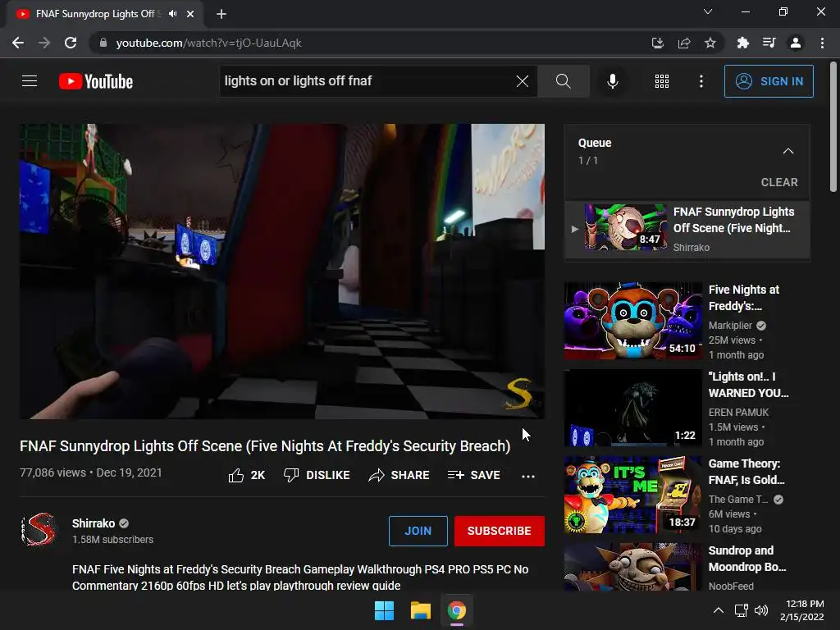
Task: Open EREN PAMUK channel name
Action: pos(738,413)
